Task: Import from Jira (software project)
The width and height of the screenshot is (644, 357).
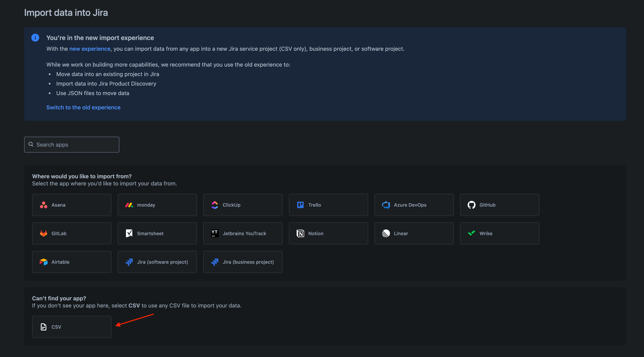Action: pos(157,262)
